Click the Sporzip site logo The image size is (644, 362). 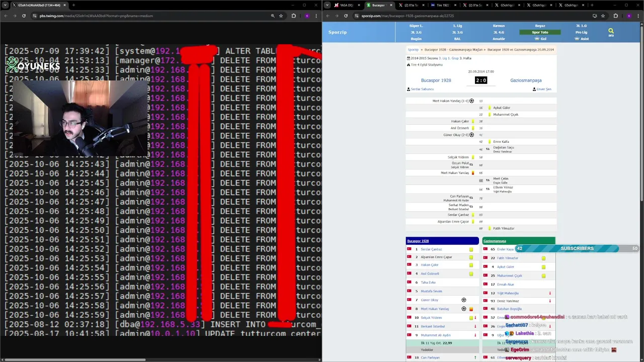point(338,32)
